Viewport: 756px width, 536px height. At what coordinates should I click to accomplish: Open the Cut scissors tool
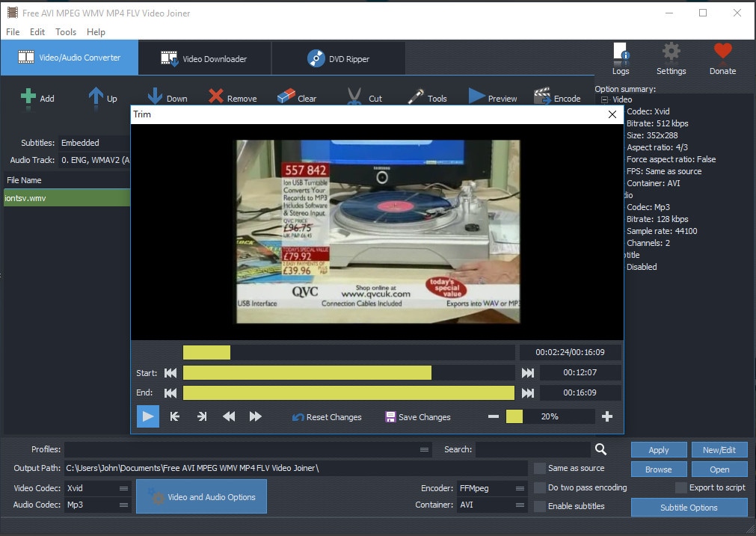click(354, 97)
